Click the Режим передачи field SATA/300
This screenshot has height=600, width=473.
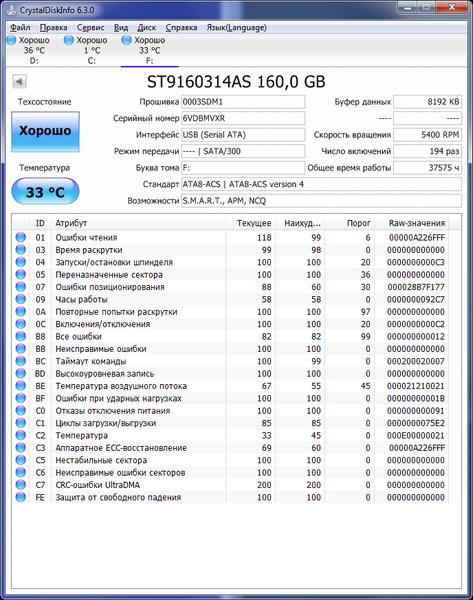243,151
